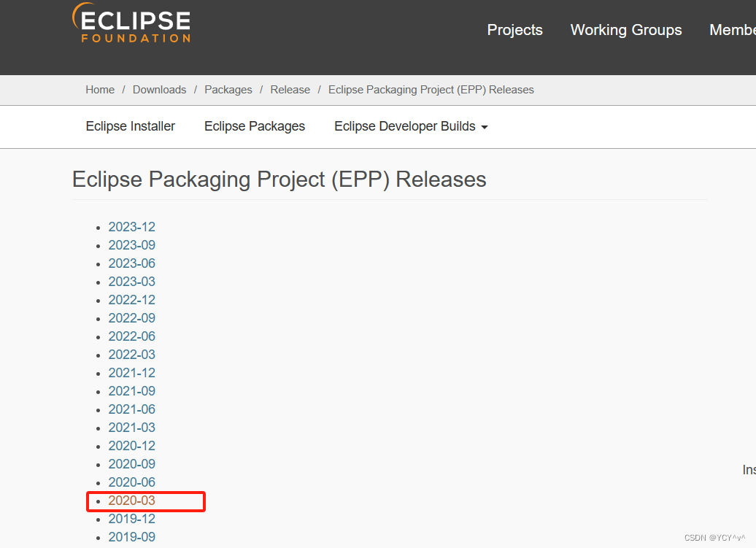Open the Working Groups menu
The height and width of the screenshot is (548, 756).
(625, 30)
